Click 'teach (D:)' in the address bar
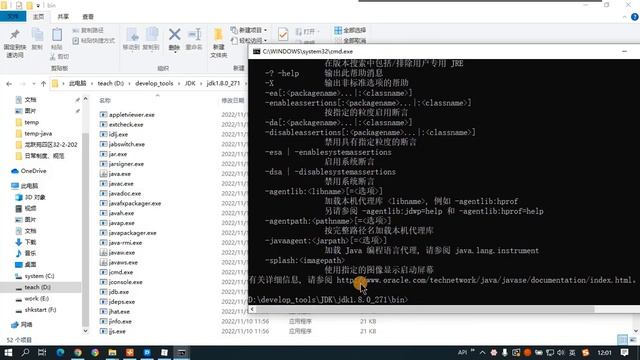The height and width of the screenshot is (360, 640). [x=111, y=83]
